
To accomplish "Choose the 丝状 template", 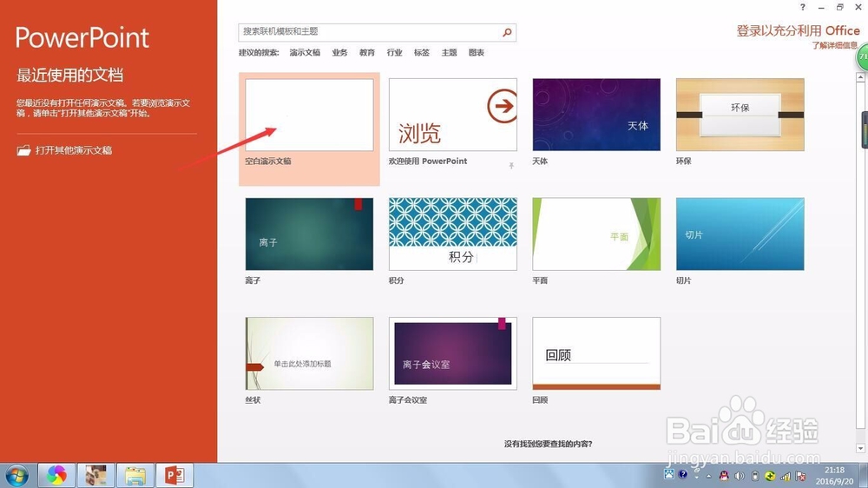I will pyautogui.click(x=309, y=353).
